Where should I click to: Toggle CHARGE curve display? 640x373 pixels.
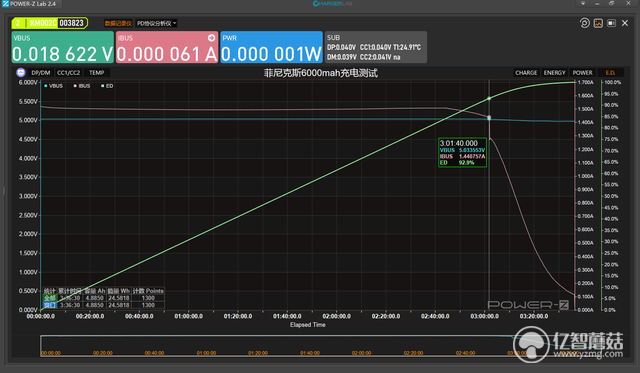click(x=526, y=73)
